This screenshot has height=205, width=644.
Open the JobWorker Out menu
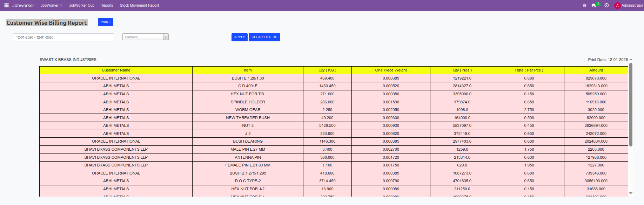coord(81,6)
